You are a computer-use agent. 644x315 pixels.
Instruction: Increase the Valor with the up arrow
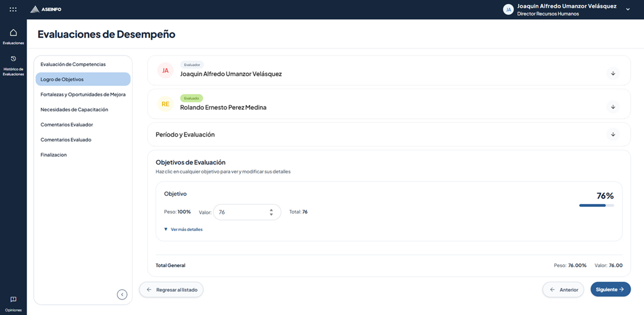pos(271,210)
